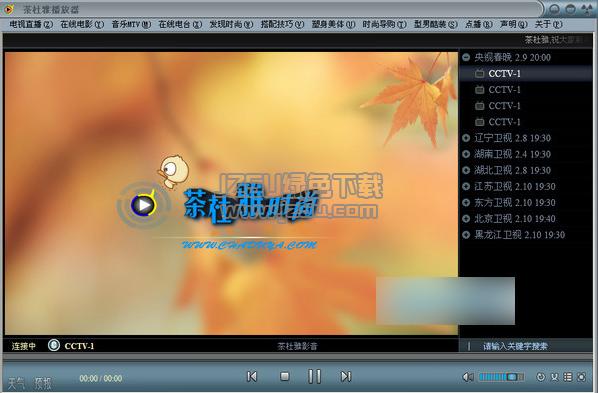Open 天气 from bottom left

16,383
